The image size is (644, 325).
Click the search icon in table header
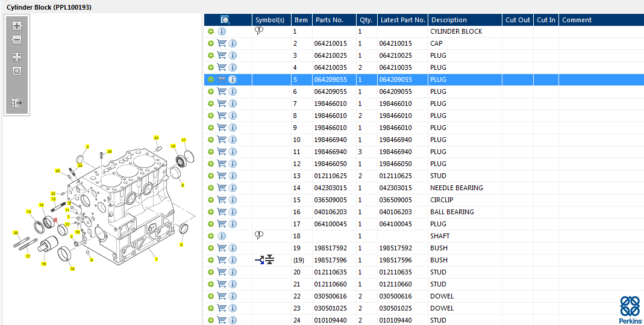tap(225, 20)
